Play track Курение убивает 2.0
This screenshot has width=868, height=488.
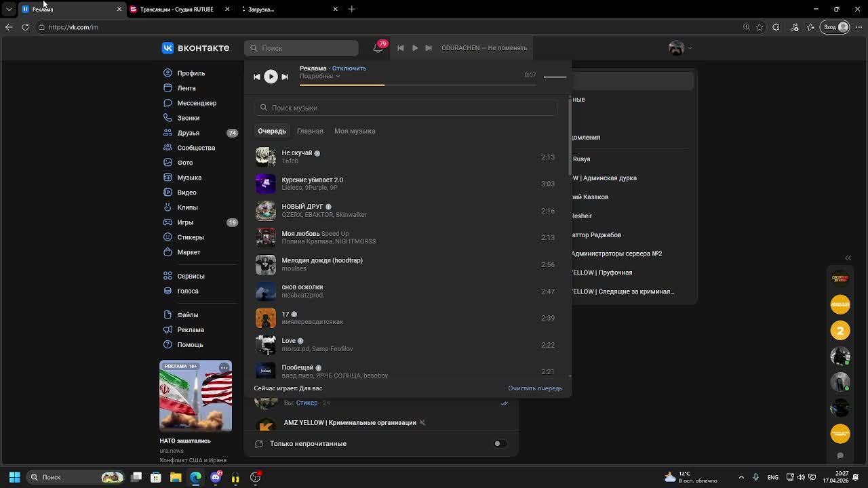(x=406, y=184)
